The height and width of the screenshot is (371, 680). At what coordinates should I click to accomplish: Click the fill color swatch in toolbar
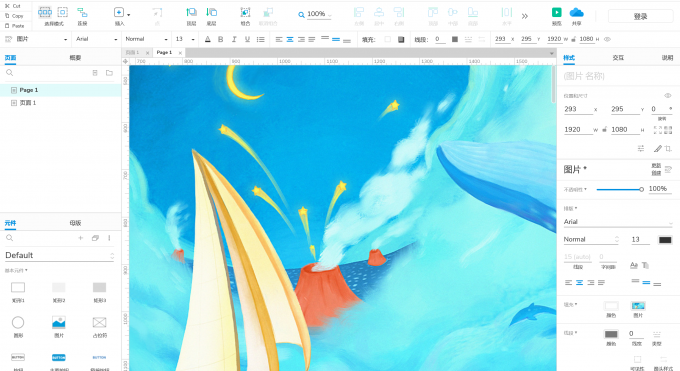(x=388, y=39)
